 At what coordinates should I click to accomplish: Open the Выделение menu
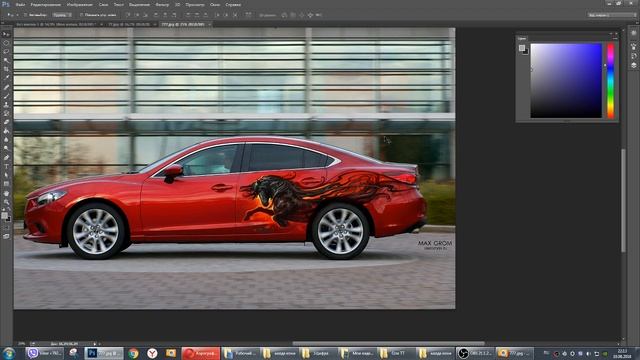pyautogui.click(x=139, y=4)
